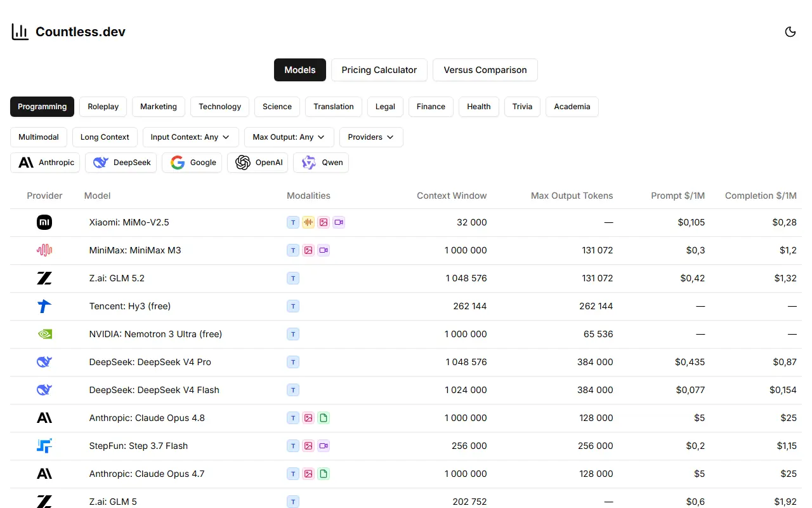Screen dimensions: 812x508
Task: Click the video modality icon for MiMo-V2.5
Action: (339, 222)
